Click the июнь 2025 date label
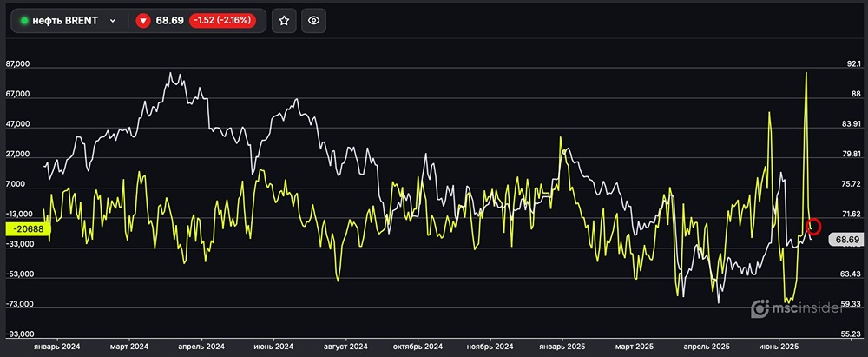This screenshot has height=357, width=868. [x=779, y=347]
